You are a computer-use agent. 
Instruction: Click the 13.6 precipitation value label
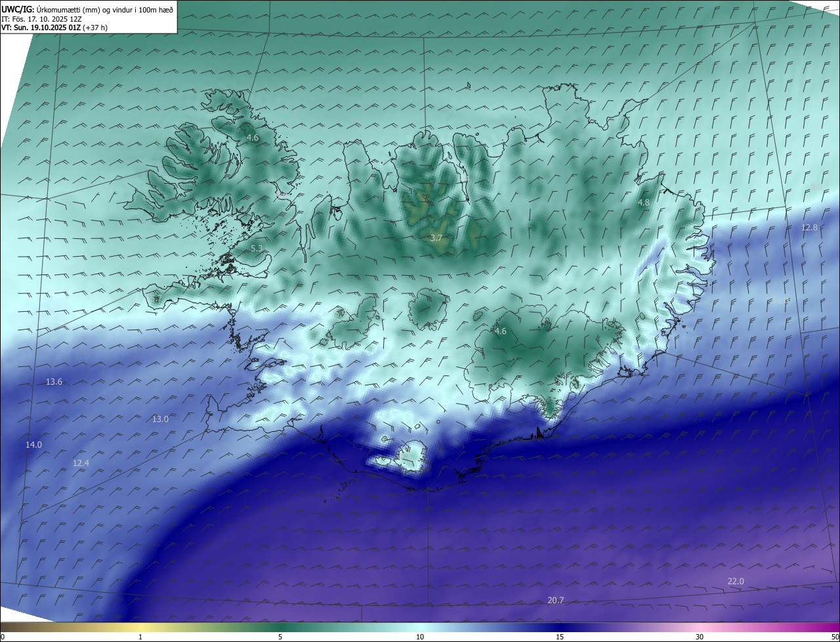(x=54, y=382)
